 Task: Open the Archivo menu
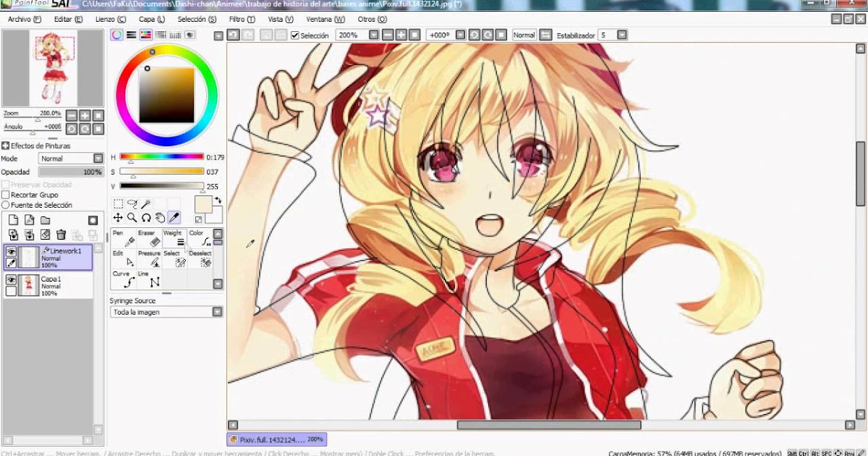tap(24, 19)
